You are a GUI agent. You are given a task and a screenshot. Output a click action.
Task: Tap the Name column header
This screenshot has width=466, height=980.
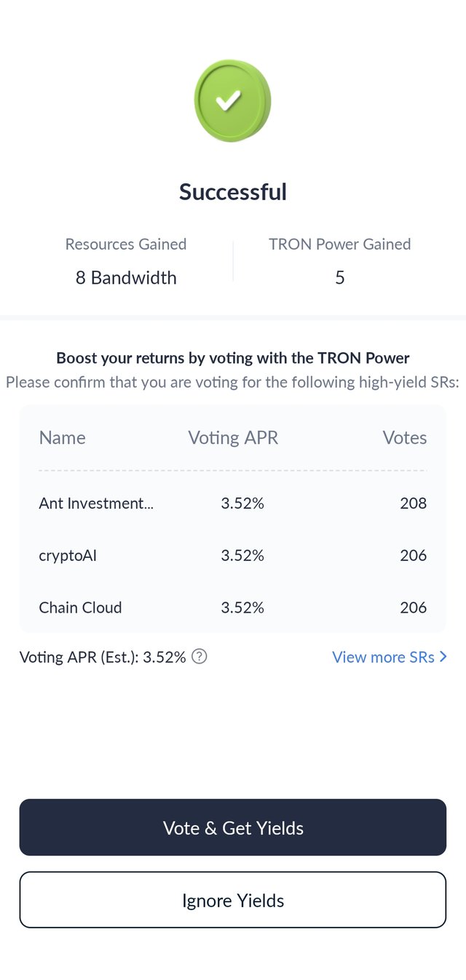(x=62, y=437)
